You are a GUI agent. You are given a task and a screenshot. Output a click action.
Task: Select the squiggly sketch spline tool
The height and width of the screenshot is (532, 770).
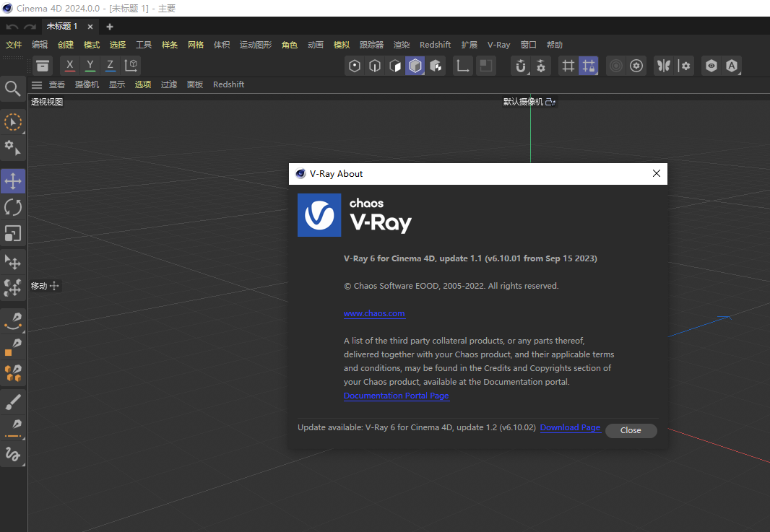pyautogui.click(x=13, y=455)
